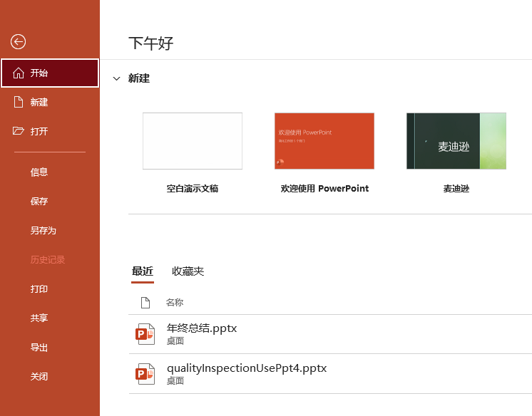The image size is (532, 416).
Task: Click the 欢迎使用 PowerPoint caption text
Action: pyautogui.click(x=324, y=189)
